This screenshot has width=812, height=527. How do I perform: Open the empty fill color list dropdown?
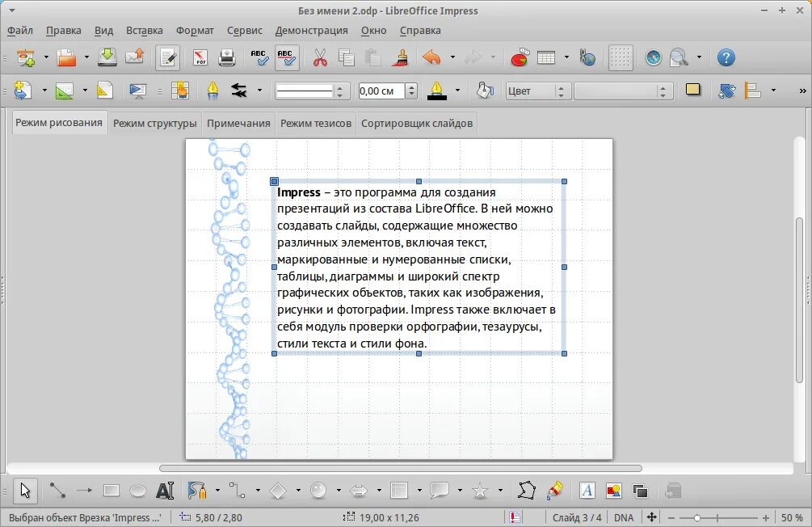pos(624,91)
